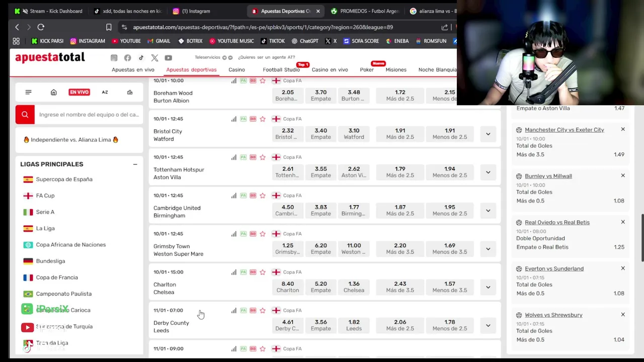Open the Instagram social icon in the header
The width and height of the screenshot is (644, 362).
pyautogui.click(x=114, y=58)
